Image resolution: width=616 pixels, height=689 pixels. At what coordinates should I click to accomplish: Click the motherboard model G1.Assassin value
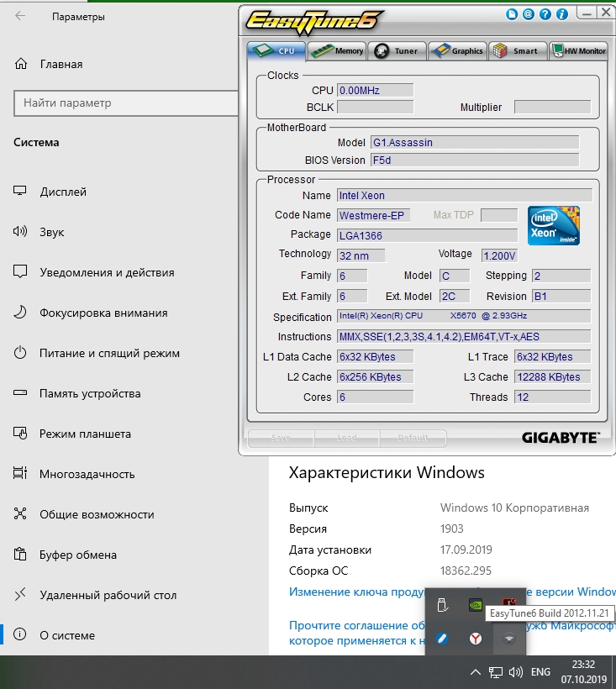(x=475, y=142)
